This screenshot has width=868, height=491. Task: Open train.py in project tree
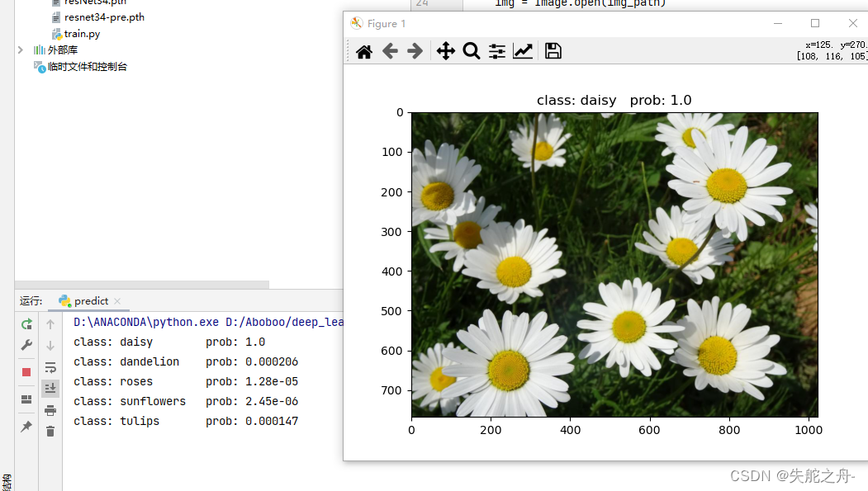coord(82,34)
